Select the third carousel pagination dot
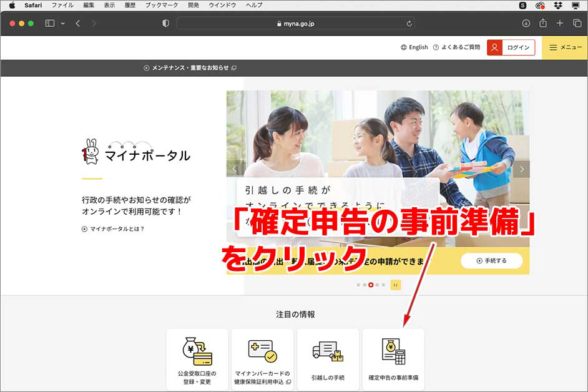 [371, 285]
